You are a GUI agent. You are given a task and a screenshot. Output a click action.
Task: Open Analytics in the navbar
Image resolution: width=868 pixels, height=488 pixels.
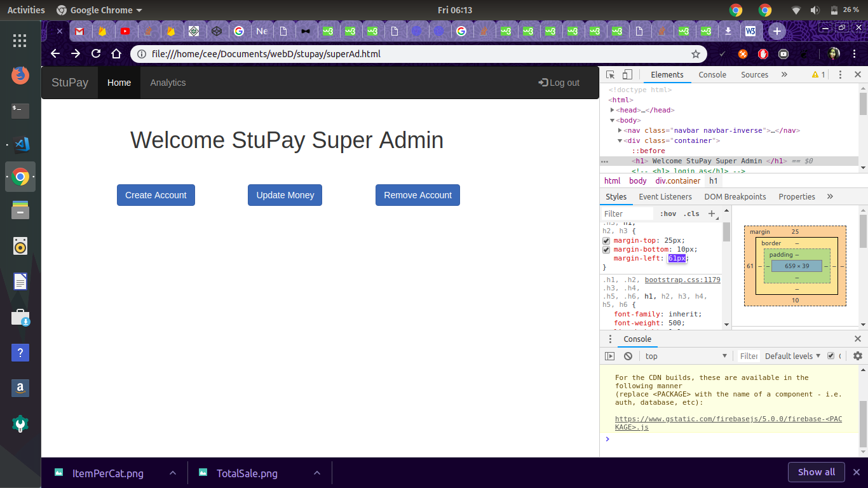pyautogui.click(x=168, y=83)
